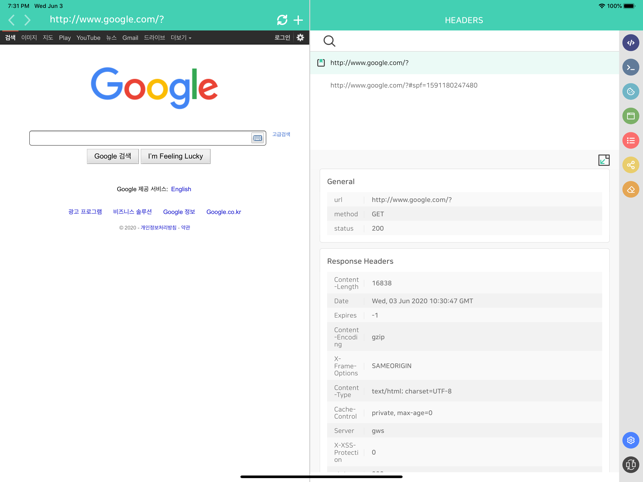Collapse the details panel with resize icon
The image size is (643, 482).
(603, 160)
